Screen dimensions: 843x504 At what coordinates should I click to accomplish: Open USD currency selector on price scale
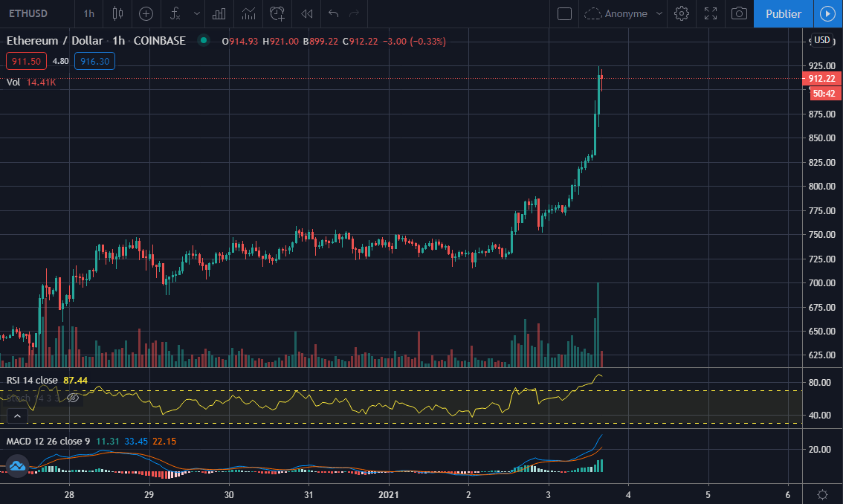point(821,40)
